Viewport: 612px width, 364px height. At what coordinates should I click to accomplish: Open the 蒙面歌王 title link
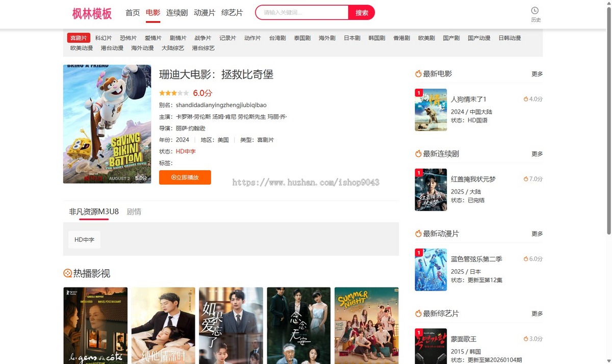464,339
